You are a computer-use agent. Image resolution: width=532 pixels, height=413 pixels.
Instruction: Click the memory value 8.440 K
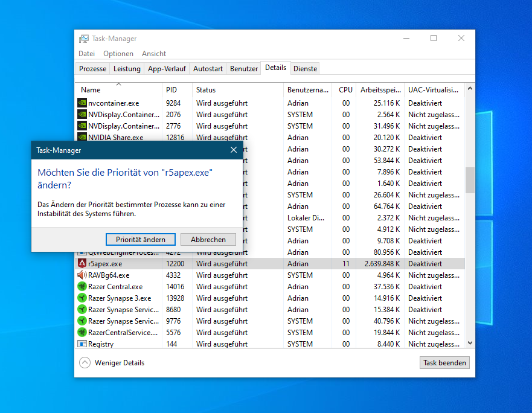(x=388, y=344)
